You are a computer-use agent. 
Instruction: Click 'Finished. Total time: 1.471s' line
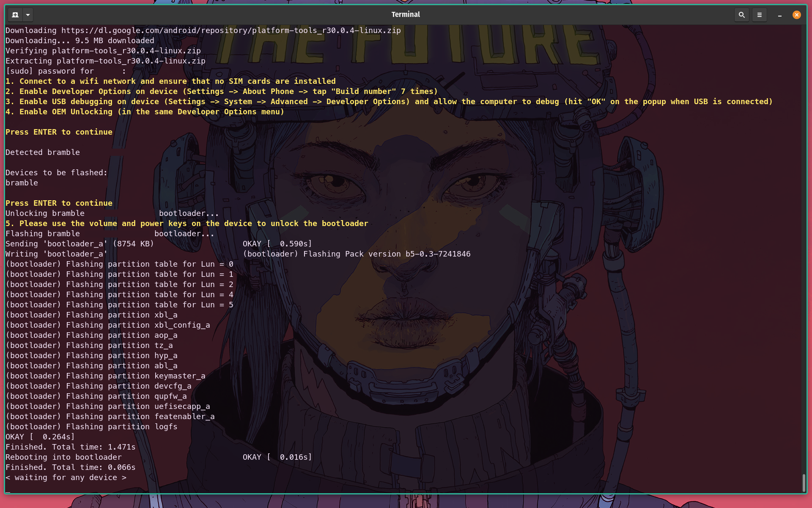[x=71, y=447]
